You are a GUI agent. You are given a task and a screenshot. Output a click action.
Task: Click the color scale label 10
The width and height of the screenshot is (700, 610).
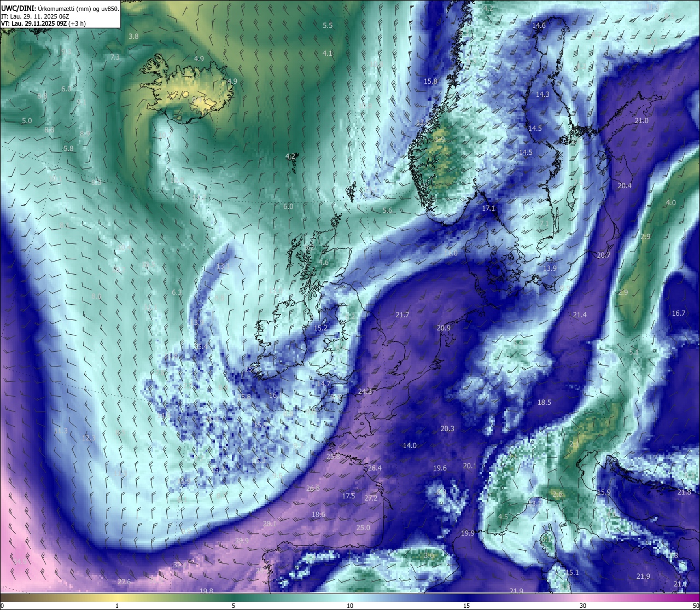click(350, 606)
